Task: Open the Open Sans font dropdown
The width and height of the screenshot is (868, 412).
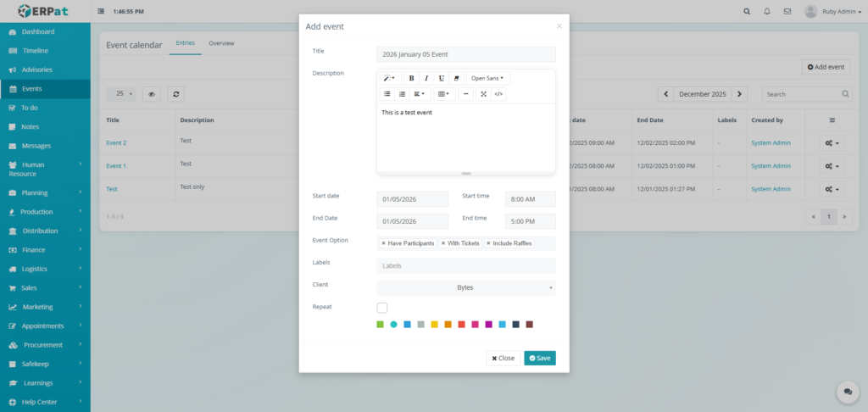Action: click(487, 78)
